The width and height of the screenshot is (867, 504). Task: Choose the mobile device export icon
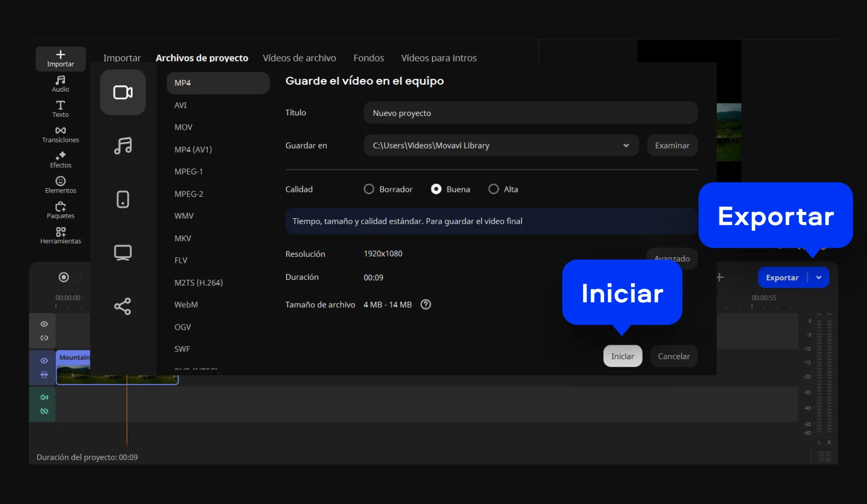click(x=123, y=199)
